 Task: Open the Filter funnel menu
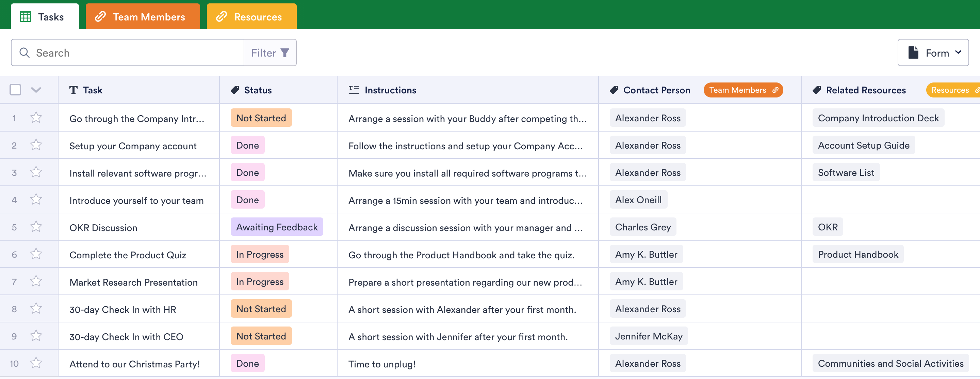click(270, 52)
